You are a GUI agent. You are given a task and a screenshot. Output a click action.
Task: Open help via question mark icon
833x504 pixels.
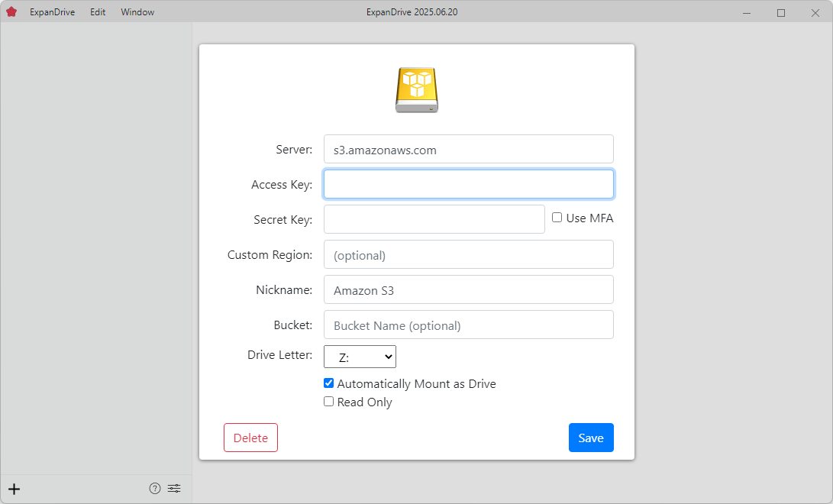pos(154,489)
